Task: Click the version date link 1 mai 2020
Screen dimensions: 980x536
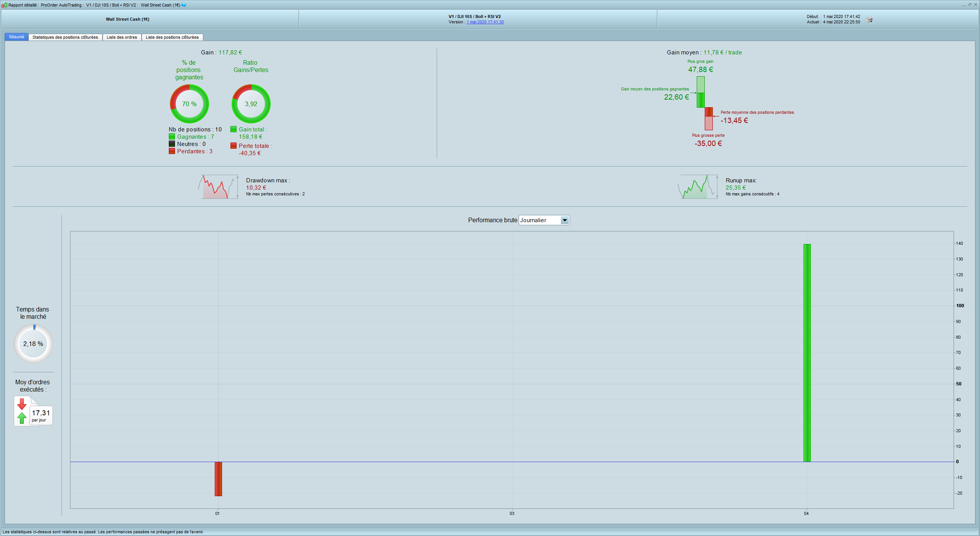Action: (485, 22)
